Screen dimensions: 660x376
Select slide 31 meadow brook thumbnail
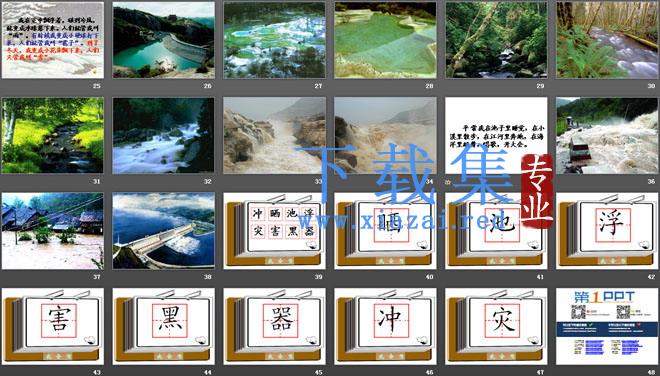point(53,136)
